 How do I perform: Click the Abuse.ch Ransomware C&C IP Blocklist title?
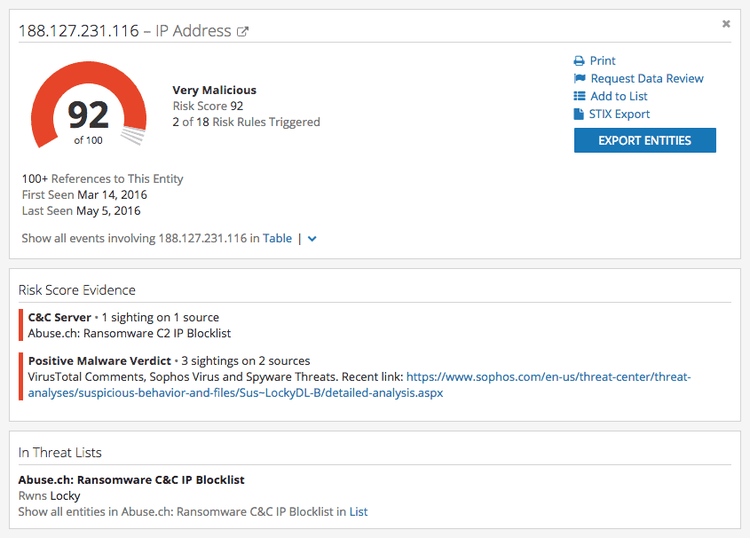(131, 480)
